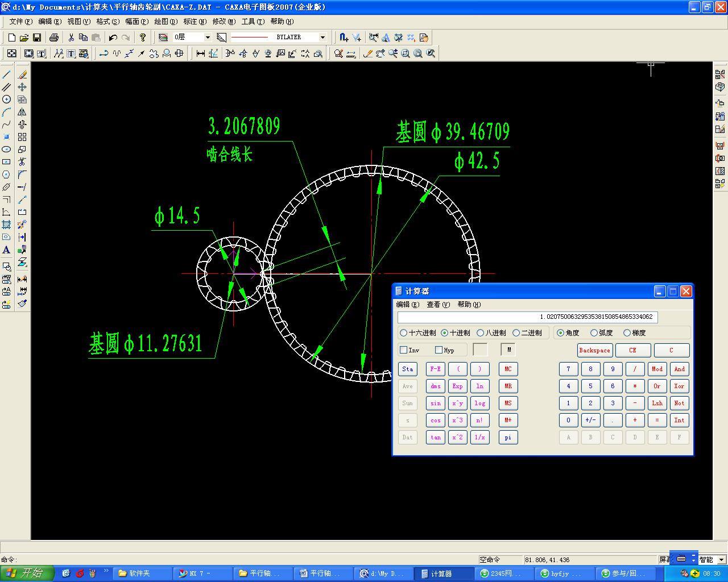Create a new drawing file

click(x=11, y=38)
